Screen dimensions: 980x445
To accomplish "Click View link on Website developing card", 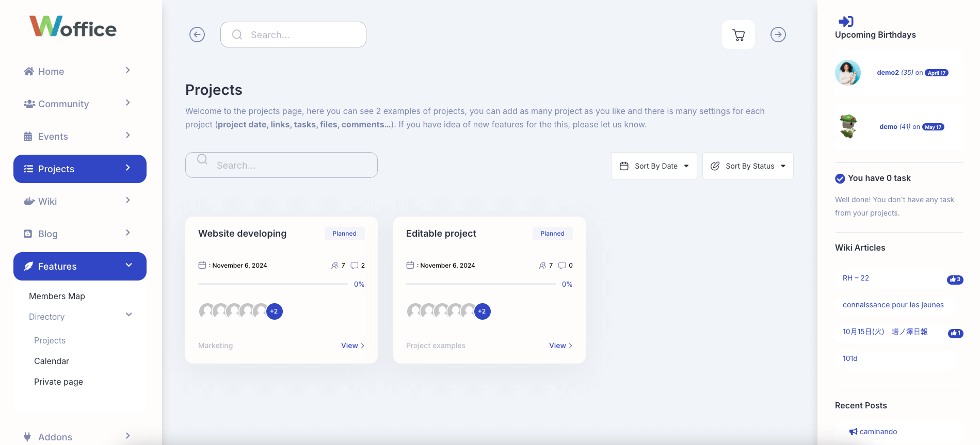I will coord(352,345).
